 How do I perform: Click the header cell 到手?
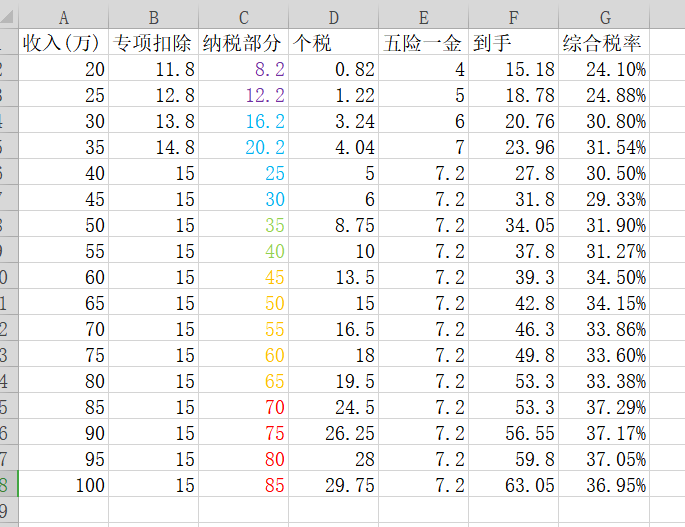513,42
